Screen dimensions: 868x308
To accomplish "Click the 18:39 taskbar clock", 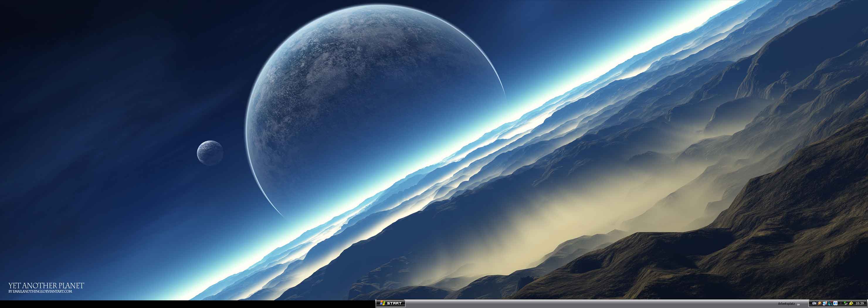I will click(x=859, y=304).
